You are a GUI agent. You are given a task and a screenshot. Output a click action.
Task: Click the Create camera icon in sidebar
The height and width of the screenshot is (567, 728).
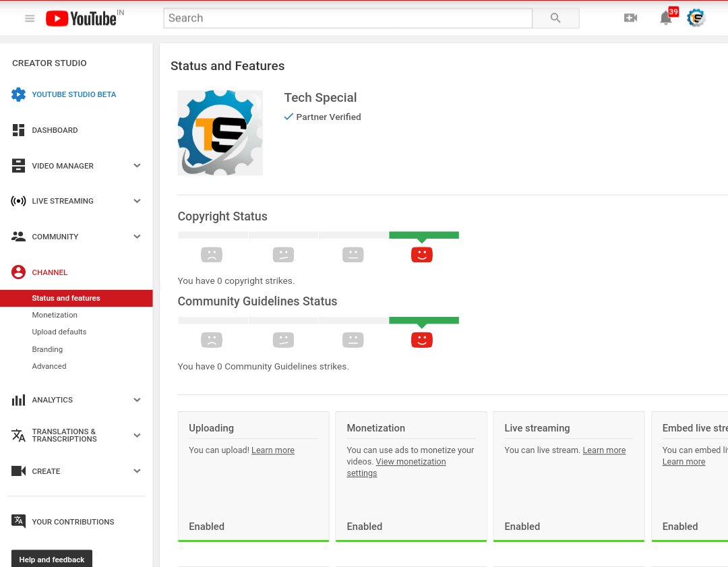click(x=19, y=471)
